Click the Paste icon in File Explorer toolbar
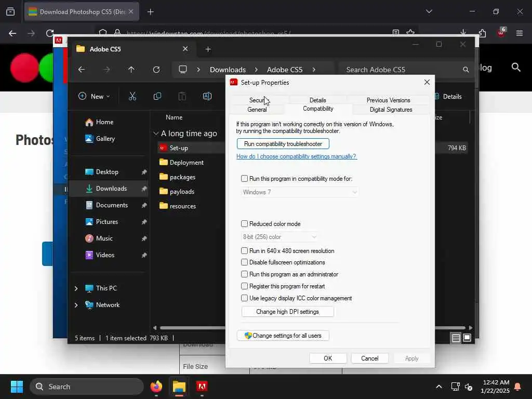The height and width of the screenshot is (399, 532). (182, 96)
